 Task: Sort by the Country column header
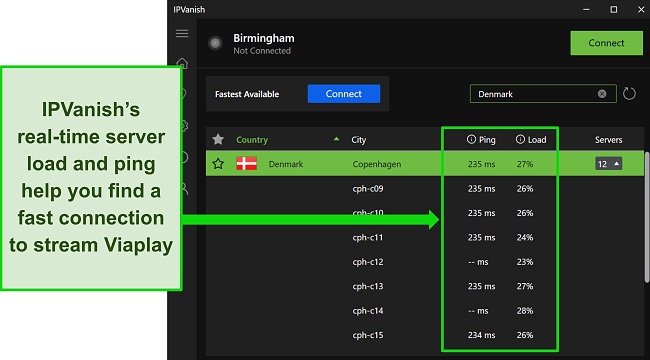click(x=252, y=140)
